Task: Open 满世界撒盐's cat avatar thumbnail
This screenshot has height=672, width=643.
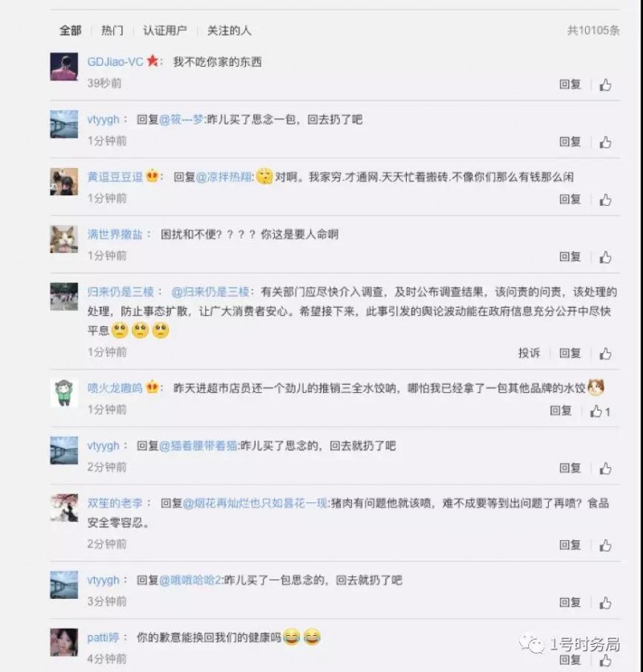Action: coord(64,239)
